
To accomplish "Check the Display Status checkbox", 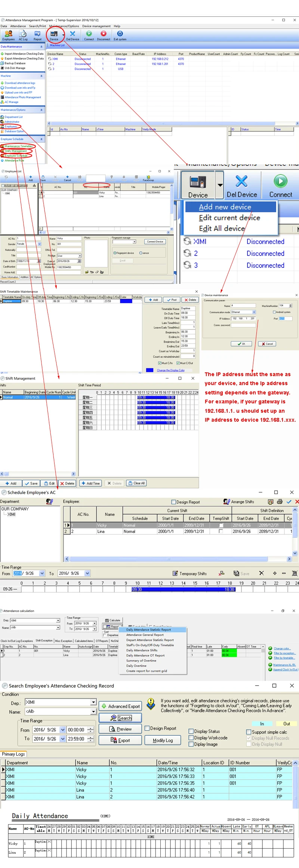I will pyautogui.click(x=191, y=731).
